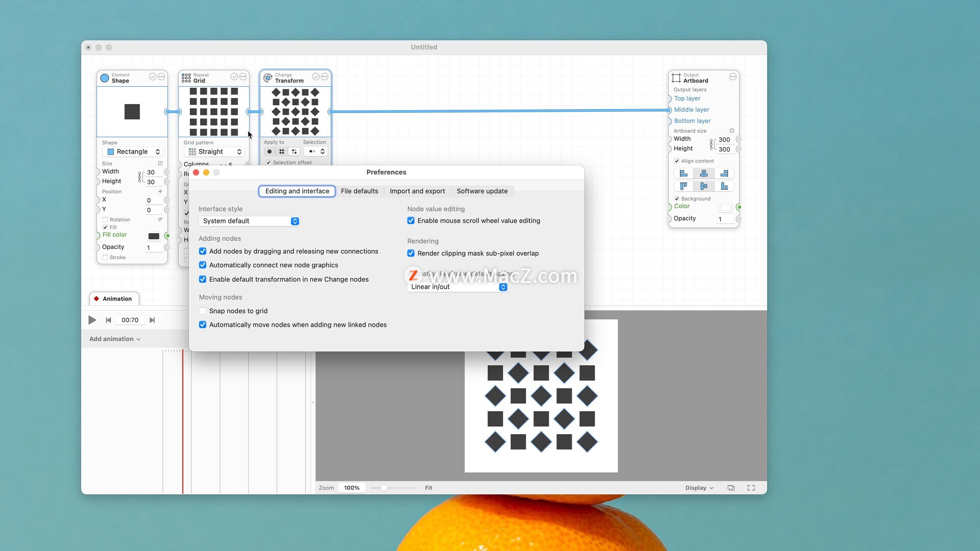This screenshot has width=980, height=551.
Task: Enable Stroke checkbox in Shape node
Action: [x=105, y=258]
